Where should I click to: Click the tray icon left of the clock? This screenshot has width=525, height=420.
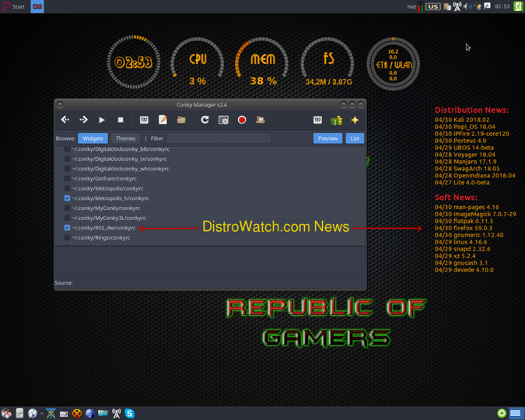point(487,6)
